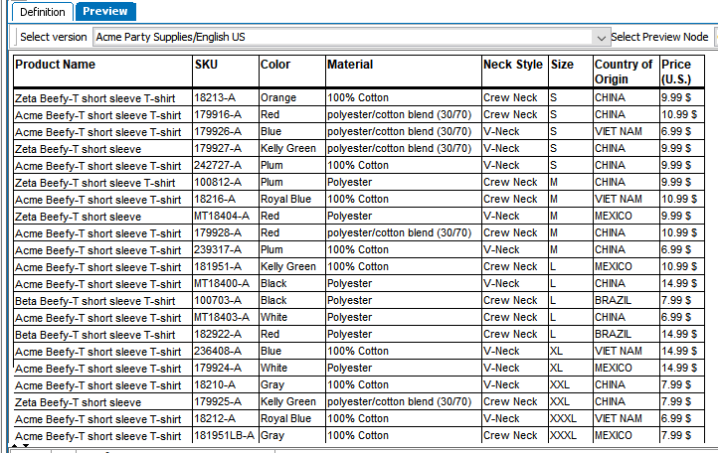Select the cell with SKU 18213-A

point(226,98)
